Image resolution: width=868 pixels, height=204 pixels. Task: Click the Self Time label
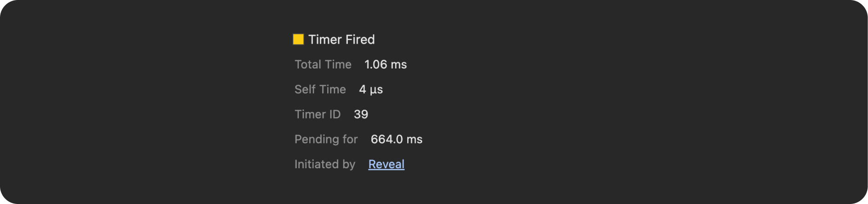tap(320, 90)
